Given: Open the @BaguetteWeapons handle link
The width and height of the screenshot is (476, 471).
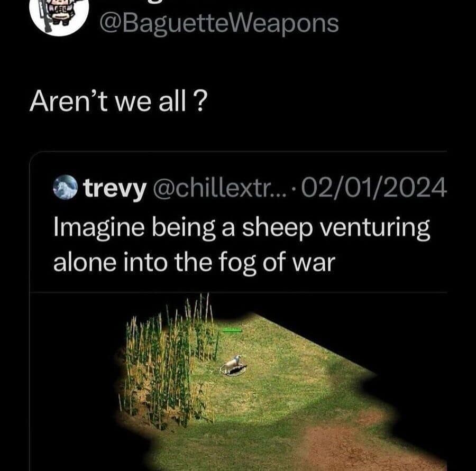Looking at the screenshot, I should pos(219,24).
